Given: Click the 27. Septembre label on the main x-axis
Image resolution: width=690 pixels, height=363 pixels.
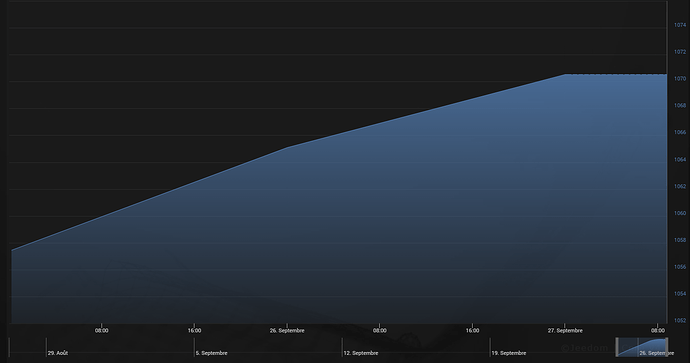Looking at the screenshot, I should click(565, 330).
